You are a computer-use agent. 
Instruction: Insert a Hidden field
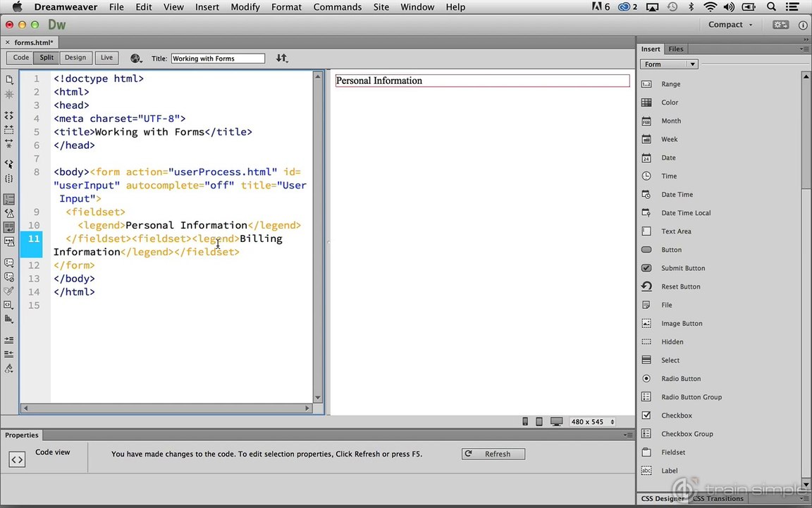pyautogui.click(x=672, y=341)
